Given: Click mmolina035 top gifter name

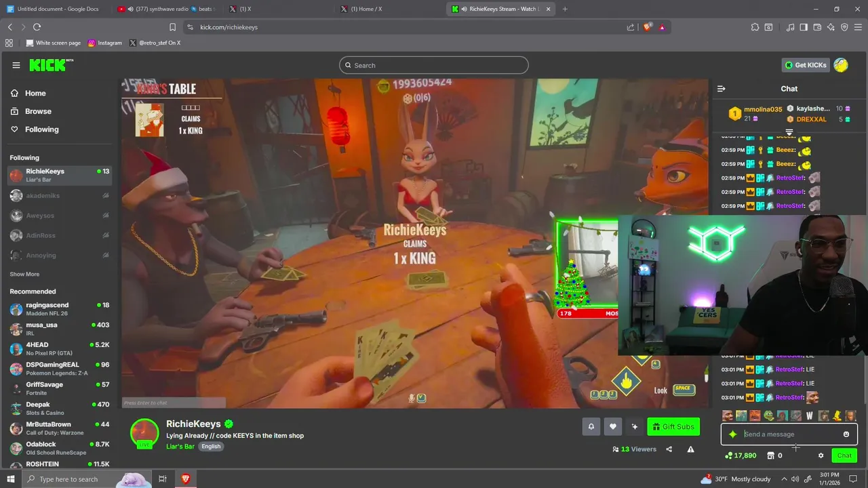Looking at the screenshot, I should click(x=763, y=109).
